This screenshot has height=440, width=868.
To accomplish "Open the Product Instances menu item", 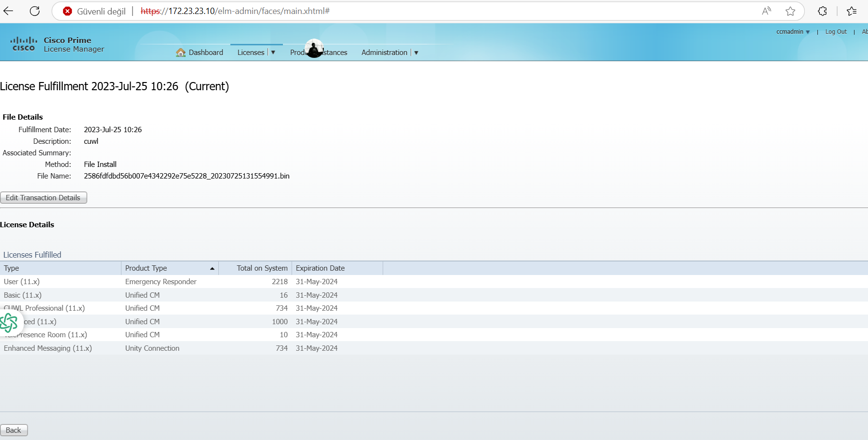I will (319, 53).
